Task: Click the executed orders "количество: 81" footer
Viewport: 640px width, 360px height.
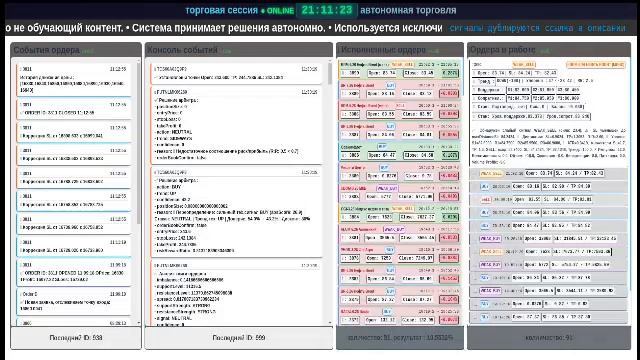Action: [400, 338]
